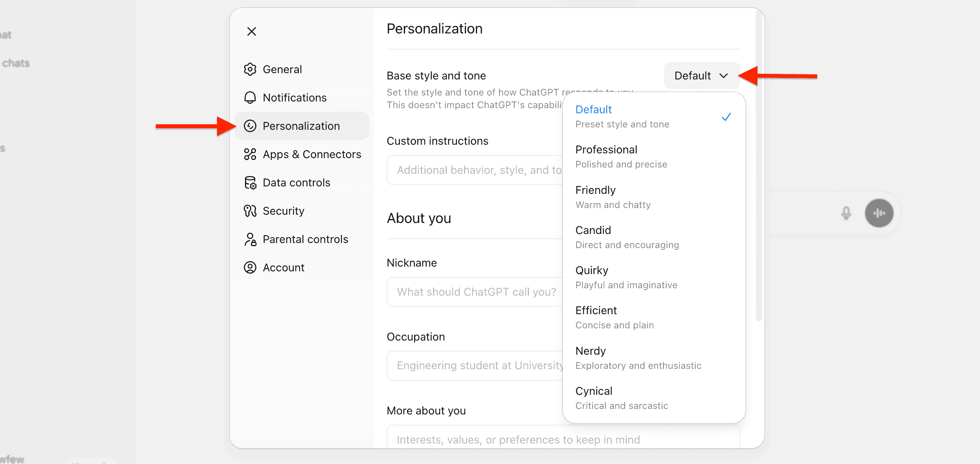Viewport: 980px width, 464px height.
Task: Click the Nickname input field
Action: tap(474, 292)
